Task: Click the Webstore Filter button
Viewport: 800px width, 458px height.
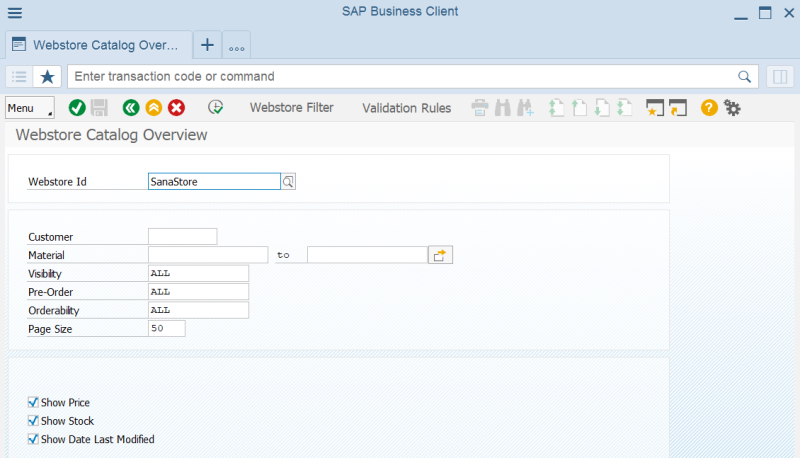Action: [x=291, y=108]
